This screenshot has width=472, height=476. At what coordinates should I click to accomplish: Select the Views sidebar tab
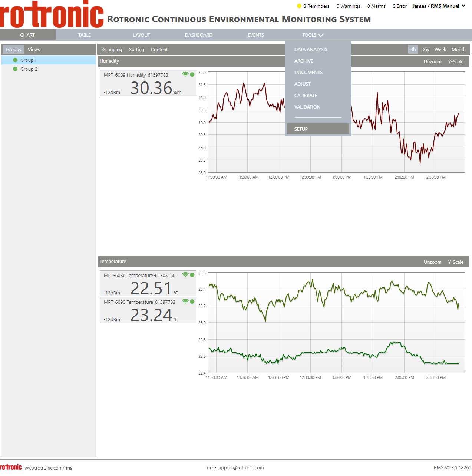tap(34, 49)
